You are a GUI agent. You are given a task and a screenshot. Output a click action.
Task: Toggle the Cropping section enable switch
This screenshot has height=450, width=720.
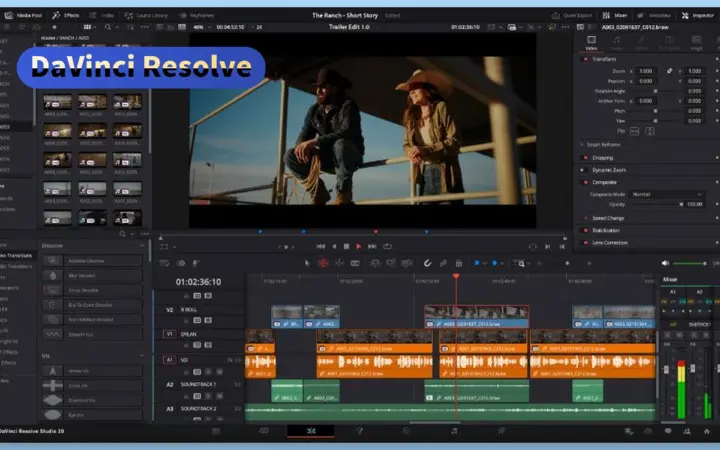tap(585, 158)
